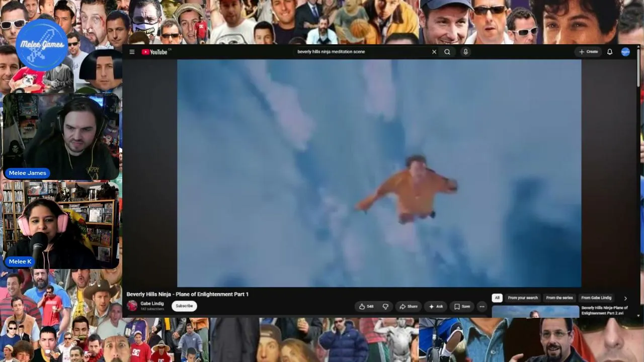Select the From your search chip
Viewport: 644px width, 362px height.
coord(523,298)
